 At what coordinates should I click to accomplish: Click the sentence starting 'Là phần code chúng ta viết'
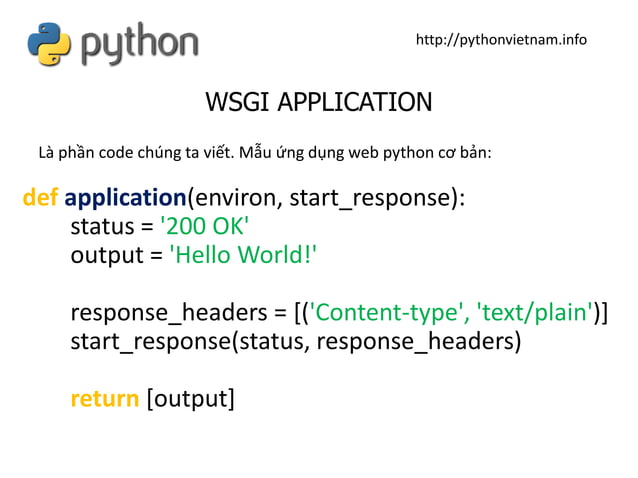pos(265,153)
